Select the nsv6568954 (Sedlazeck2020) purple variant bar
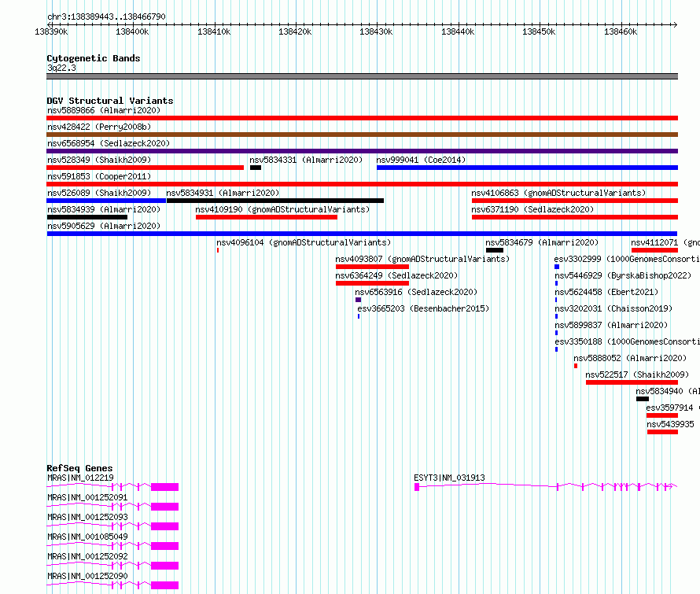The image size is (700, 594). point(362,151)
